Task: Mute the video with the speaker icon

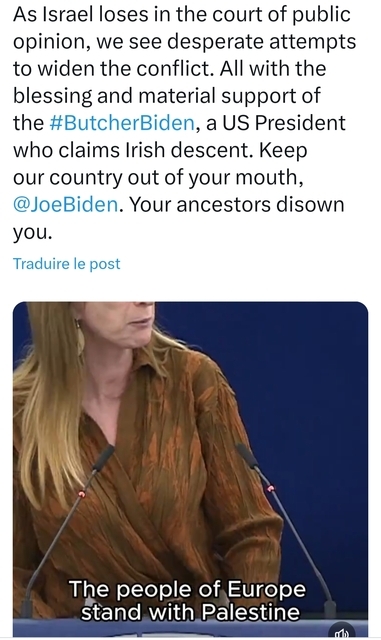Action: point(341,632)
